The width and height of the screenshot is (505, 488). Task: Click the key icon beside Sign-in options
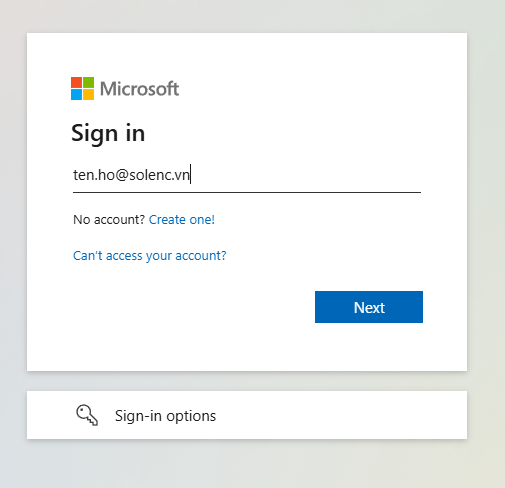tap(87, 415)
